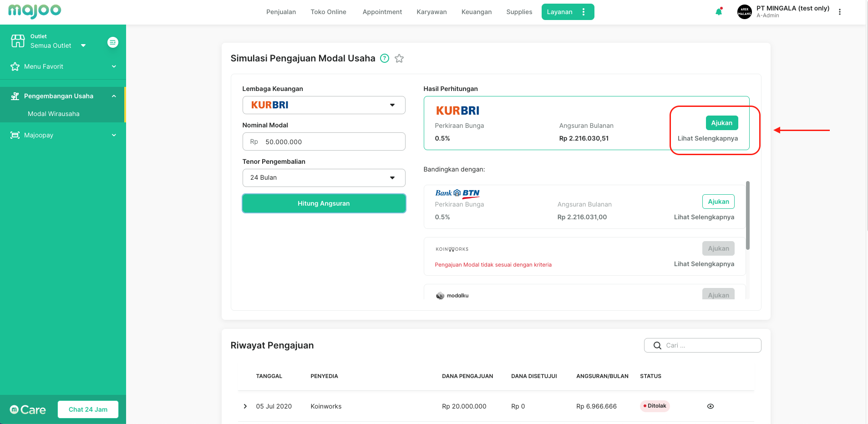Click the STATUS column header

[x=650, y=376]
